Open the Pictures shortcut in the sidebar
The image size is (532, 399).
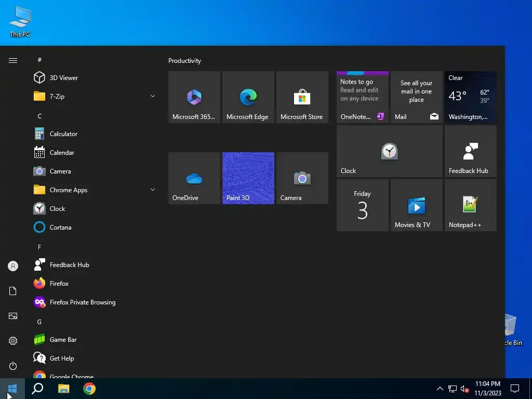(13, 316)
